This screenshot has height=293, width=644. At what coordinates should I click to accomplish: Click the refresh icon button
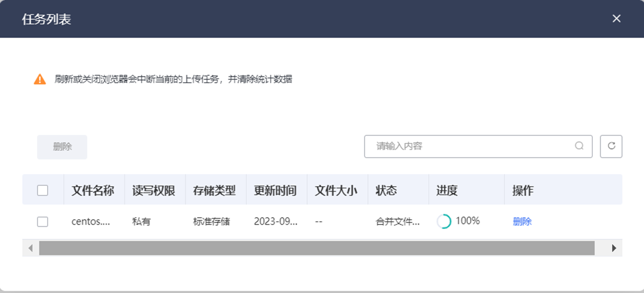click(x=611, y=146)
